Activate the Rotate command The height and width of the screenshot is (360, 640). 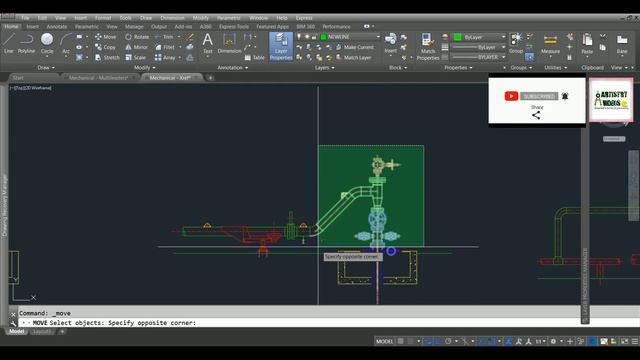[137, 37]
